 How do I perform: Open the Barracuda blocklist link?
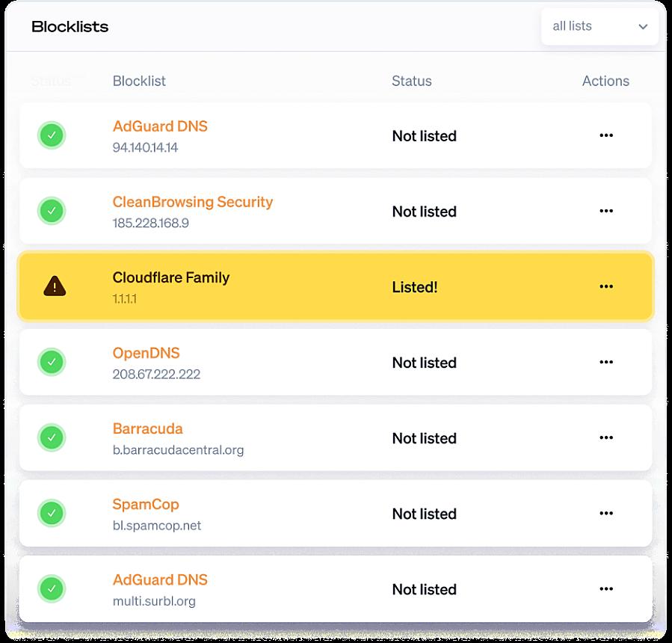coord(148,429)
